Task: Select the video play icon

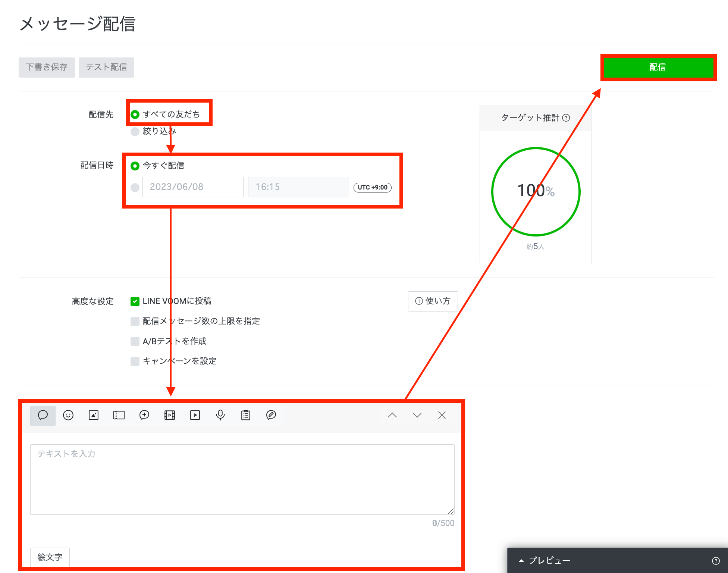Action: (x=195, y=415)
